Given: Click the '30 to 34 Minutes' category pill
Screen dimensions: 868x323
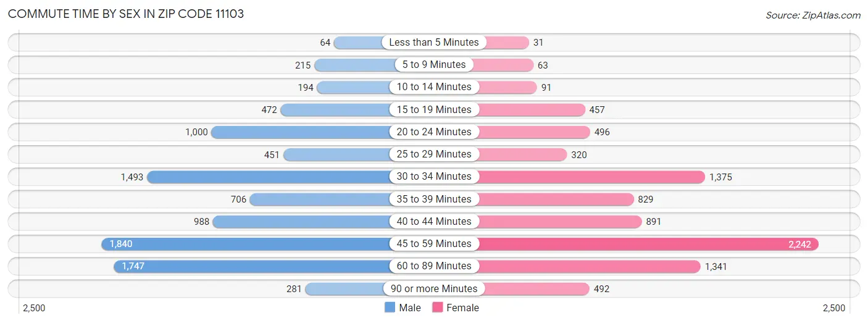Looking at the screenshot, I should (x=434, y=176).
